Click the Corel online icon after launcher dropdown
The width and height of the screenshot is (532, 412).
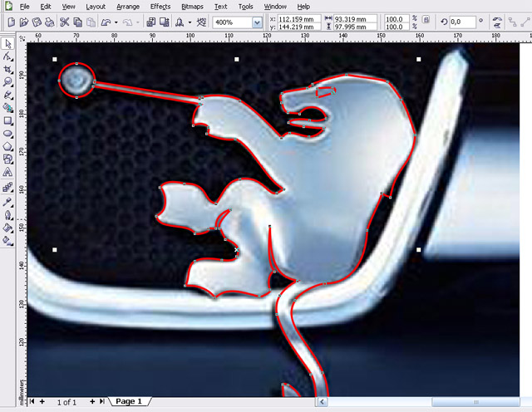coord(201,22)
